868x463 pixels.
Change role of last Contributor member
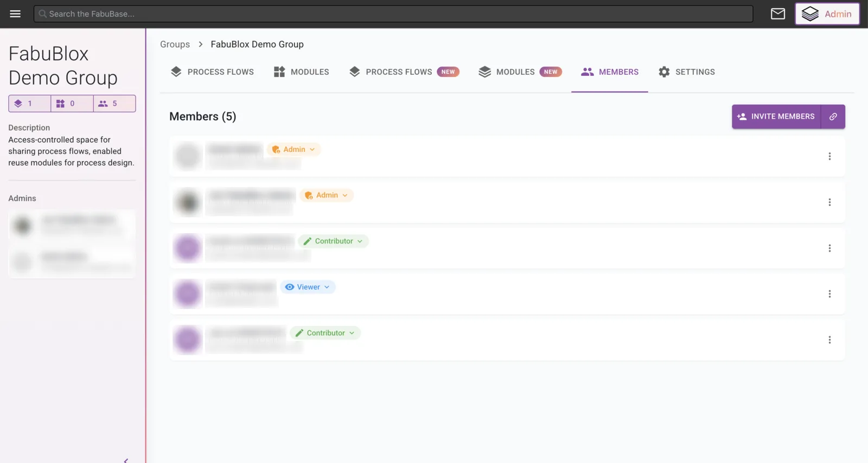[x=325, y=333]
